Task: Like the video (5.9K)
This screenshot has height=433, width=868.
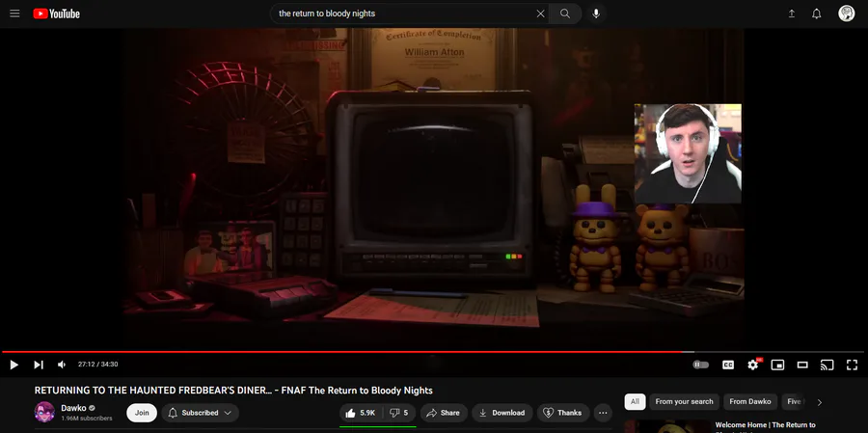Action: click(361, 413)
